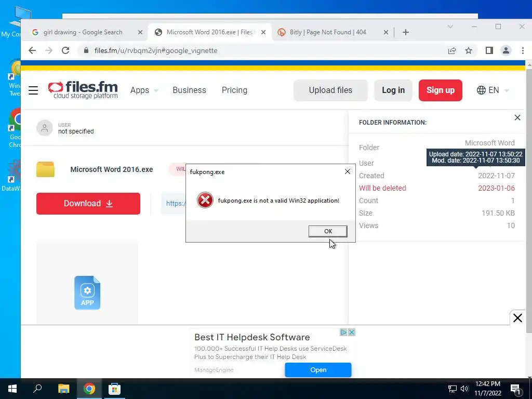Close the Folder Information panel

tap(517, 118)
